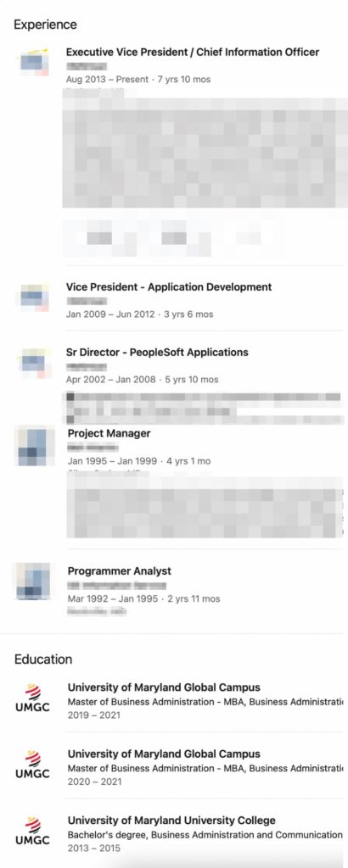
Task: Click the Programmer Analyst employer logo
Action: coord(33,581)
